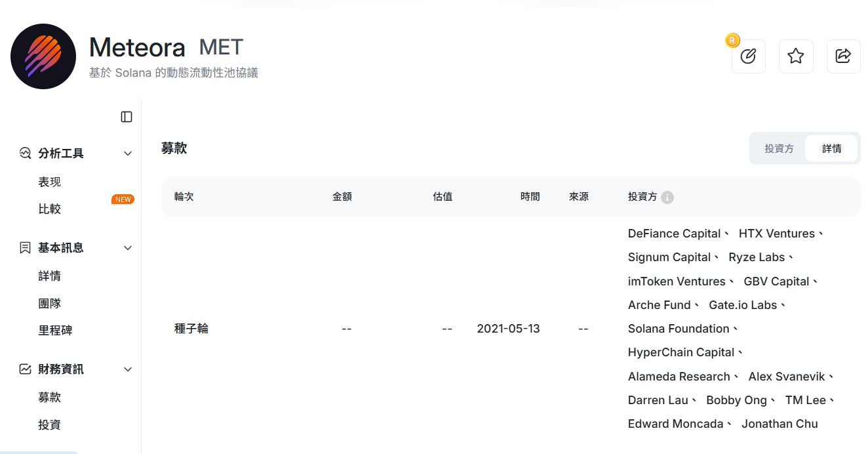This screenshot has width=868, height=454.
Task: Collapse the 基本訊息 section chevron
Action: tap(128, 247)
